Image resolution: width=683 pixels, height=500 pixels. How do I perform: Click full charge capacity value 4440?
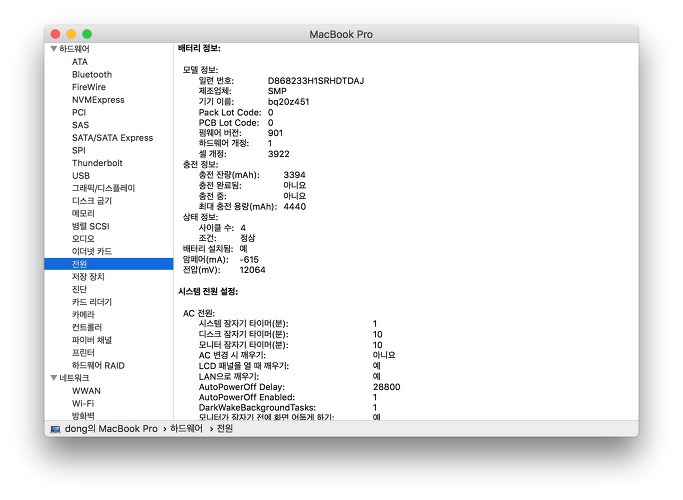click(294, 206)
